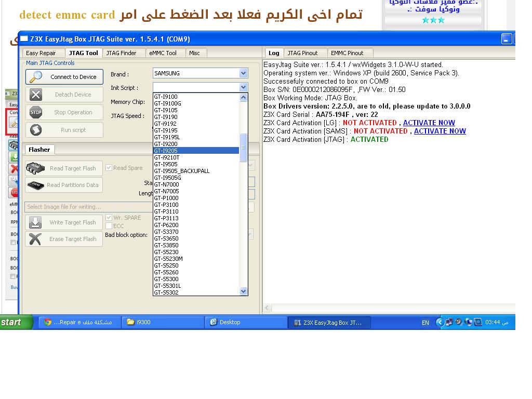Click the Read Target Flash chip icon
Viewport: 532px width, 399px height.
pyautogui.click(x=36, y=168)
